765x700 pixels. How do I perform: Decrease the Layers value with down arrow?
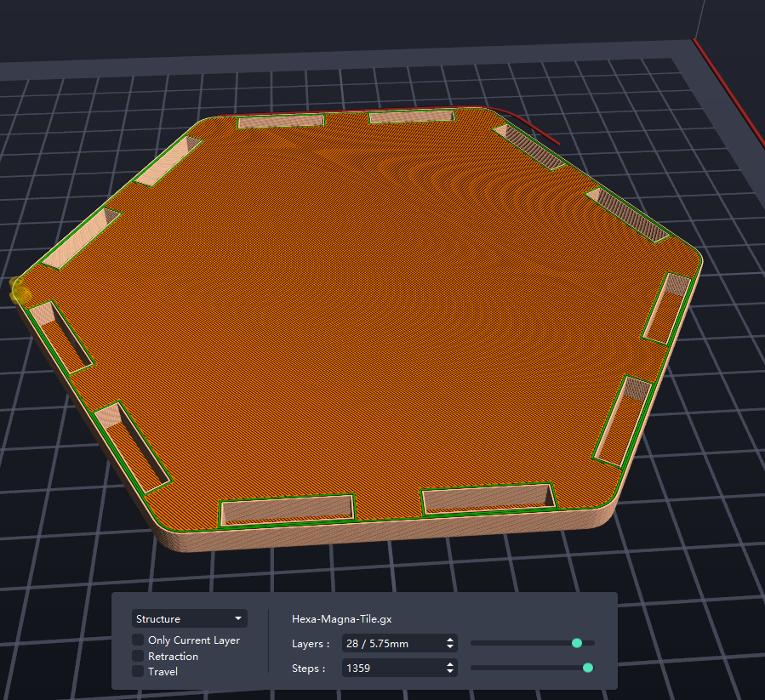point(450,647)
